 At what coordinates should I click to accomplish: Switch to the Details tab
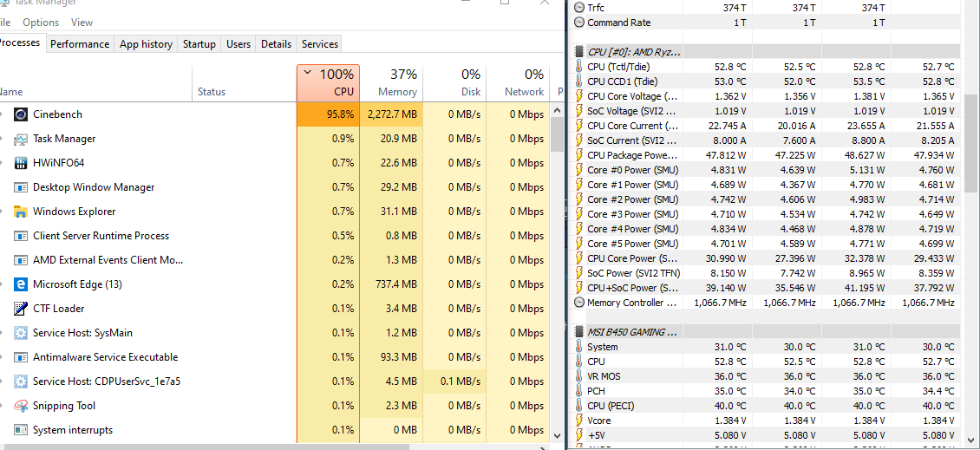coord(277,44)
